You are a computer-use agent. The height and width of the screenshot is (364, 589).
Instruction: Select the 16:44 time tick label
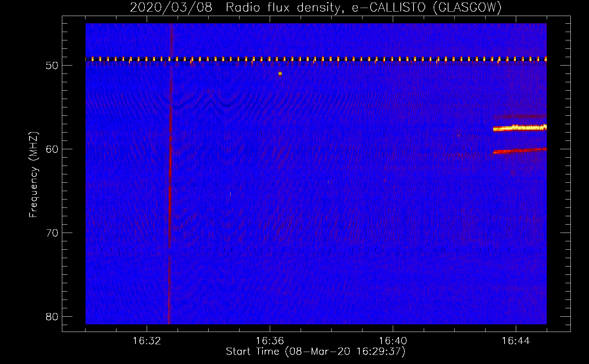click(x=516, y=341)
